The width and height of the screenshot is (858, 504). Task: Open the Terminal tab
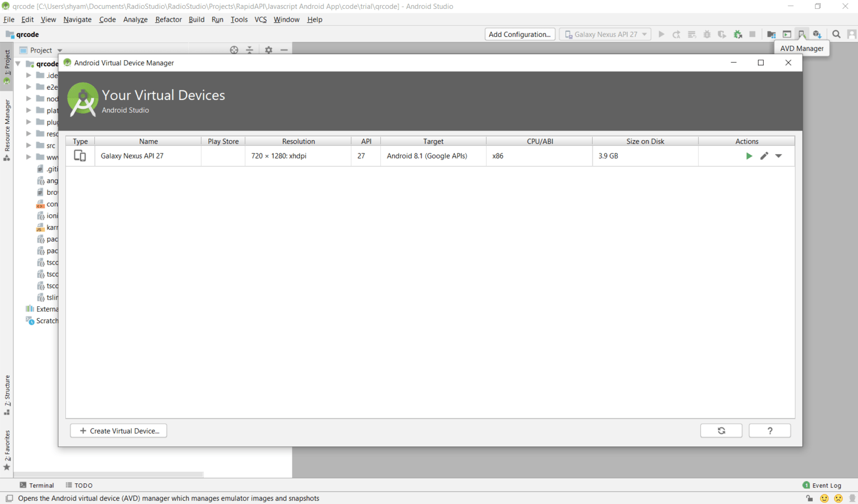click(x=37, y=486)
